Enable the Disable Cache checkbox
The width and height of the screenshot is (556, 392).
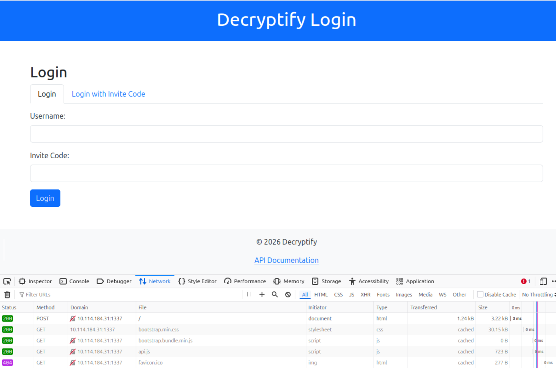click(x=480, y=294)
